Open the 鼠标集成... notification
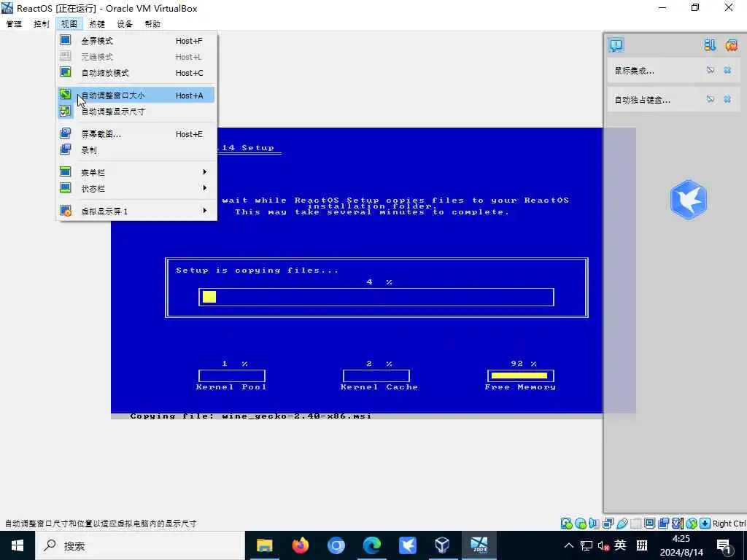The height and width of the screenshot is (560, 747). click(634, 71)
